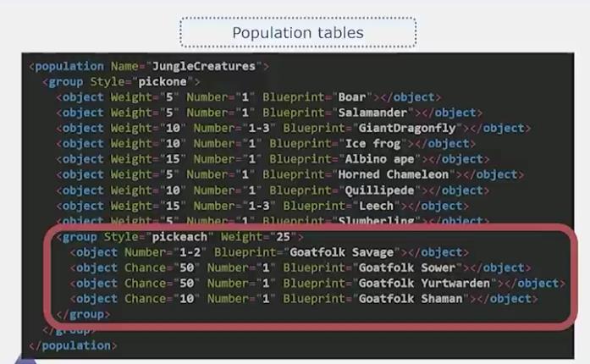Click the "Leech" blueprint text
The width and height of the screenshot is (590, 364).
click(x=375, y=206)
